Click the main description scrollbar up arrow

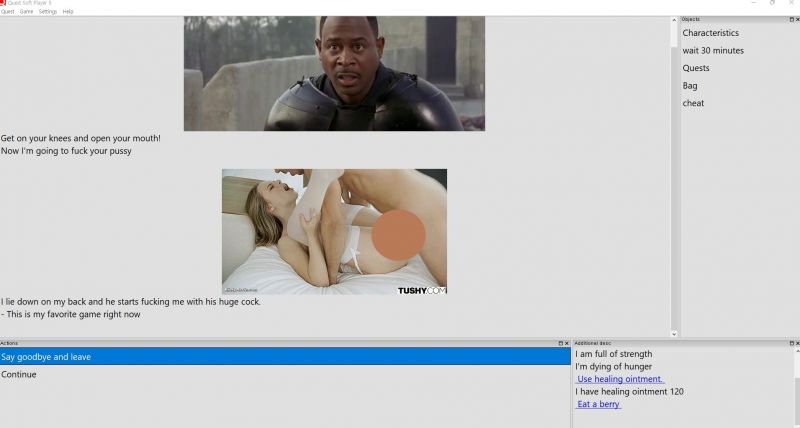(x=674, y=20)
